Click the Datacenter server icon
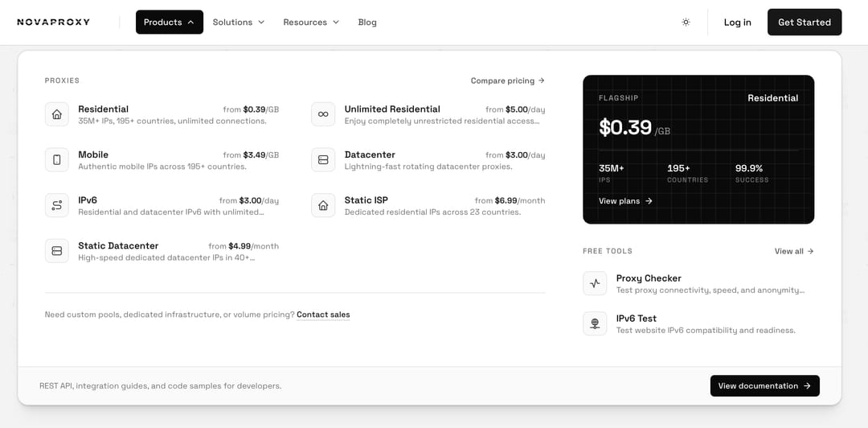 point(323,159)
